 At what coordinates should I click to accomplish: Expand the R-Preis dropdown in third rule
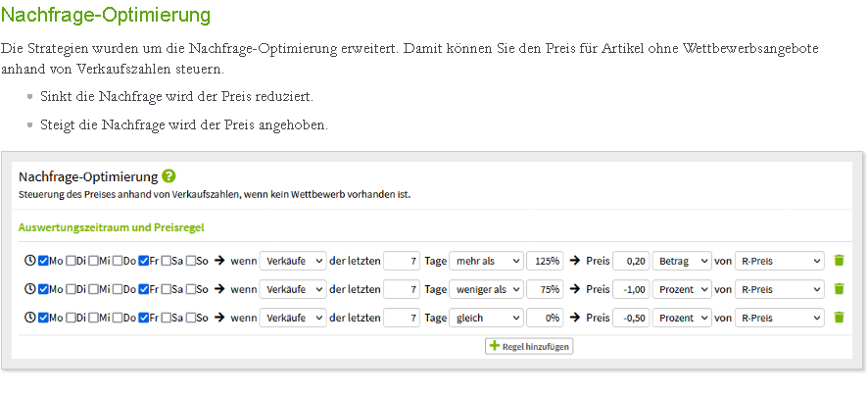pyautogui.click(x=780, y=318)
